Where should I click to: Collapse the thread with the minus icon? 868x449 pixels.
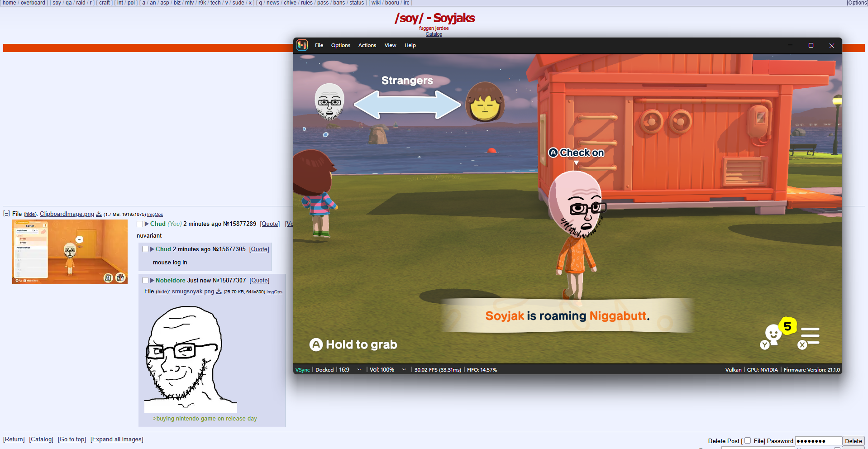(6, 214)
